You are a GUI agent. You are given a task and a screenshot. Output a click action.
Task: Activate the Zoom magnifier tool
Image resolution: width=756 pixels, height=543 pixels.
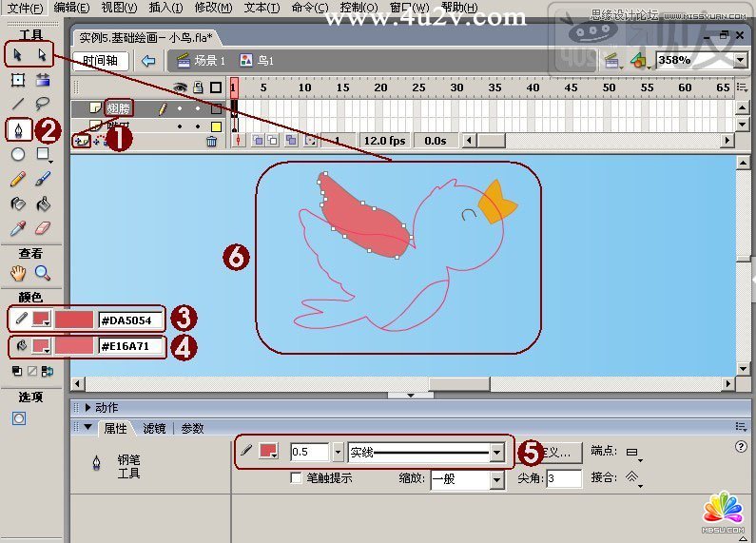[x=43, y=273]
